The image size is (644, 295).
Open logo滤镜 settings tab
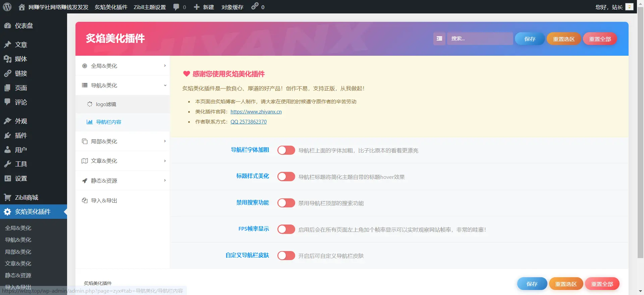[x=123, y=104]
